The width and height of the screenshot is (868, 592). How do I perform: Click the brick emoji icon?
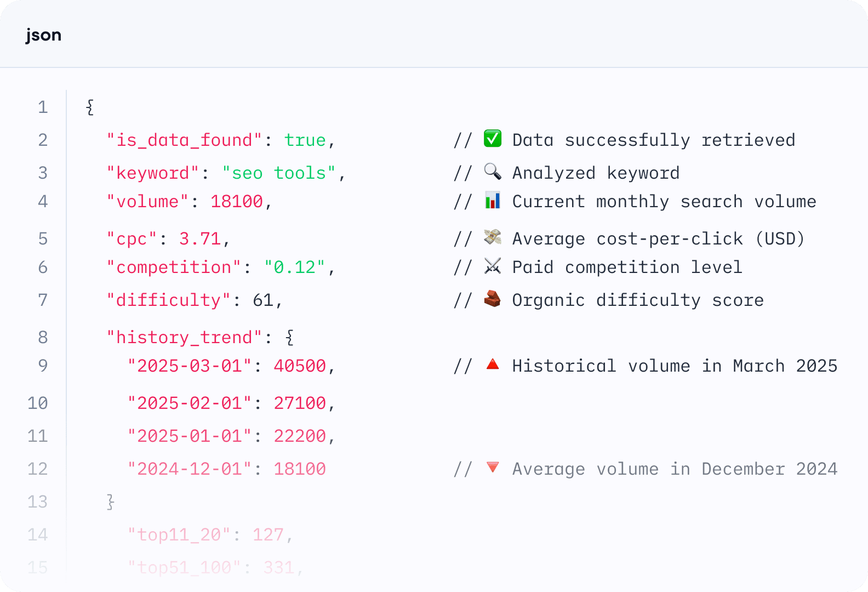[493, 299]
